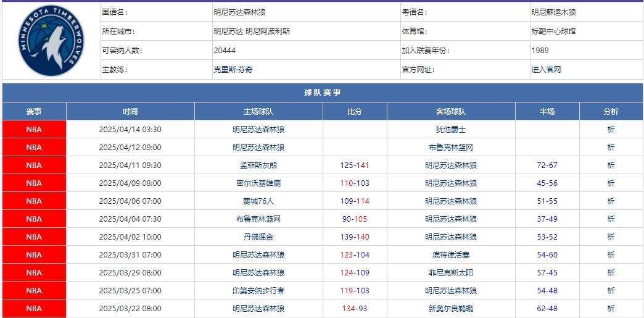Click the 费城76人 team name
The width and height of the screenshot is (644, 318).
258,201
